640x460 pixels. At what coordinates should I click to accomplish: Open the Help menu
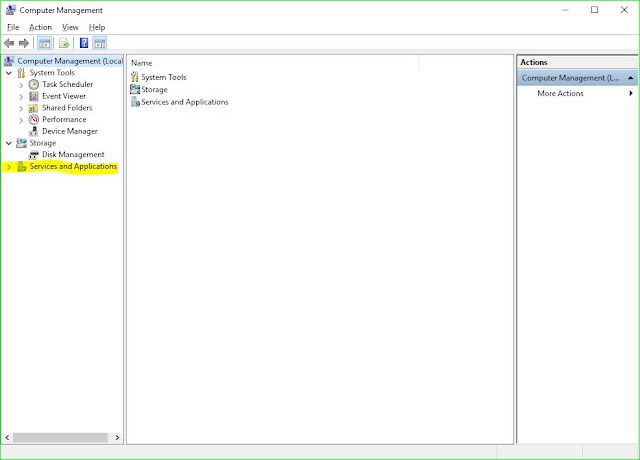coord(97,27)
